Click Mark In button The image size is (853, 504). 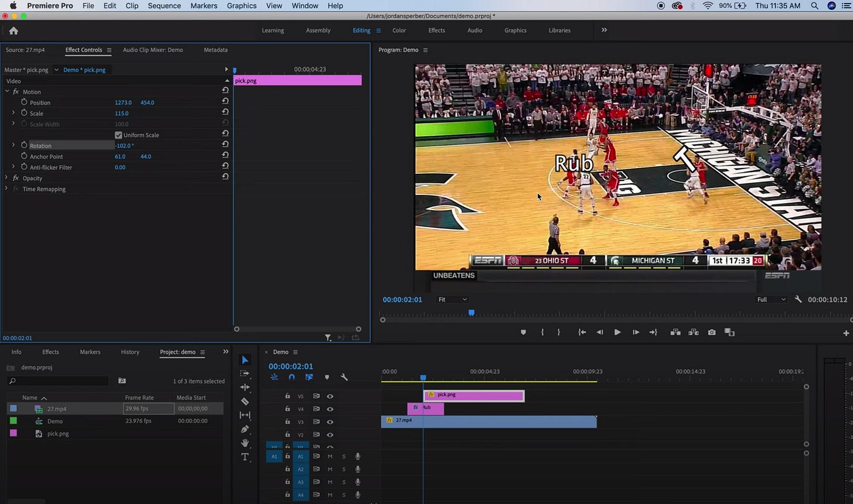coord(542,332)
